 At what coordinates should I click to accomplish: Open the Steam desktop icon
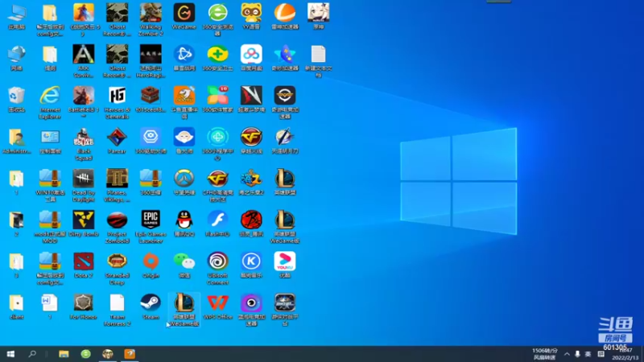point(151,306)
